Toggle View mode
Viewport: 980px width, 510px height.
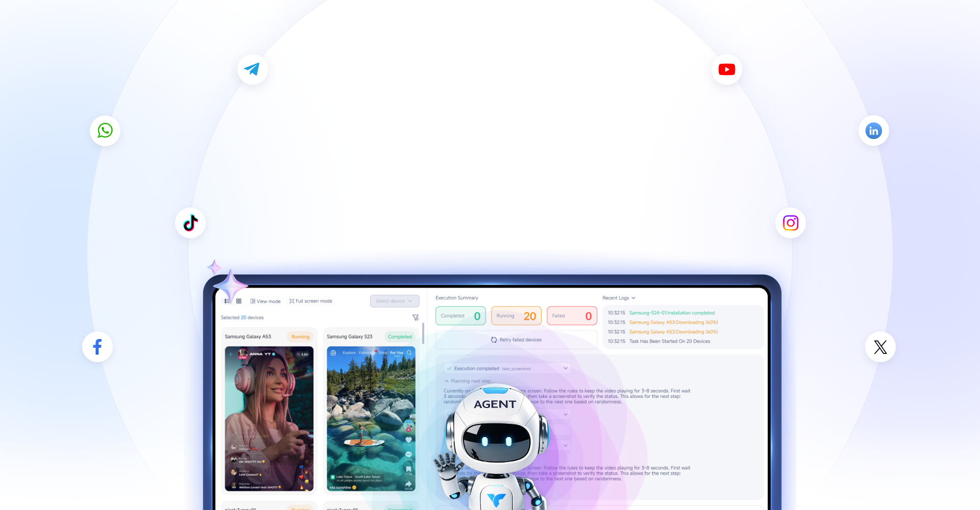(265, 301)
